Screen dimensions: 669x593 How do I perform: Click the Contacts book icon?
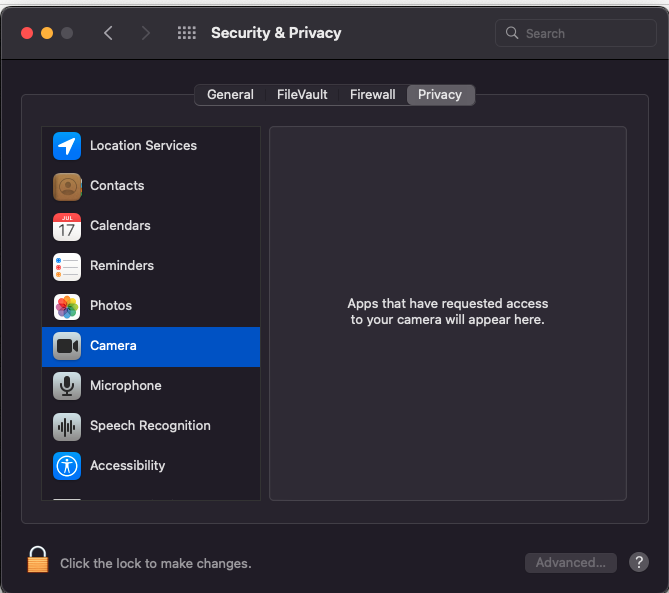67,186
